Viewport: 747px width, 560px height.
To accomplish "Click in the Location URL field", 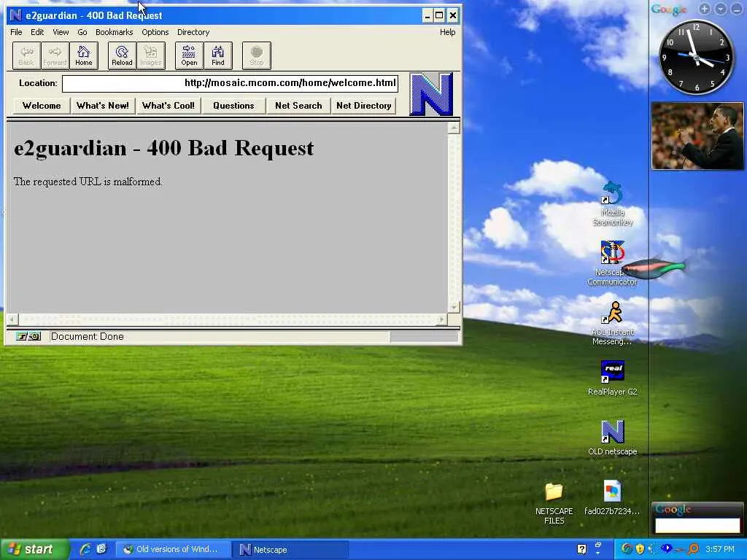I will click(230, 83).
